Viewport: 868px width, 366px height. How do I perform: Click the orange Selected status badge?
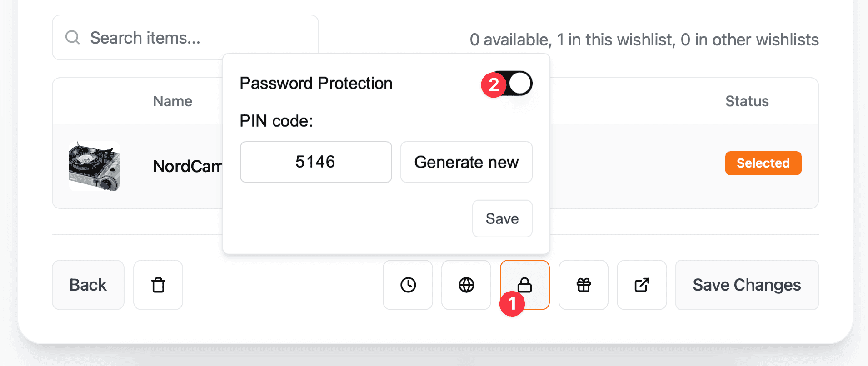[x=763, y=163]
